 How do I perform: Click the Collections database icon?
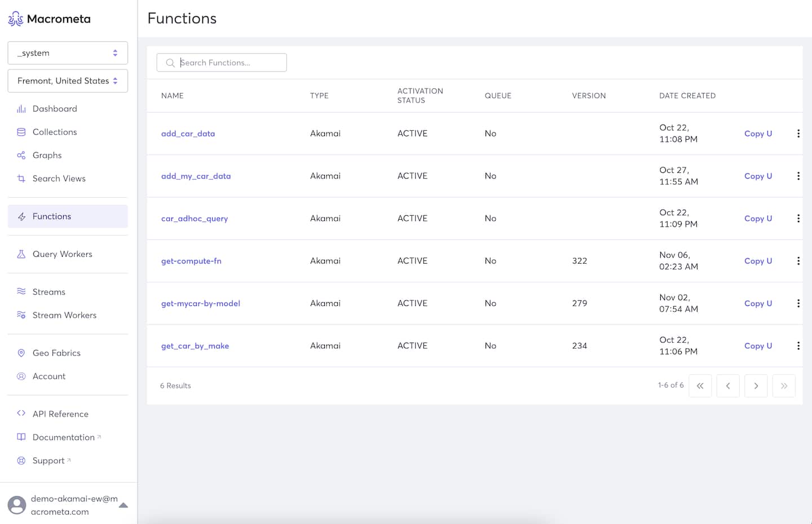21,132
